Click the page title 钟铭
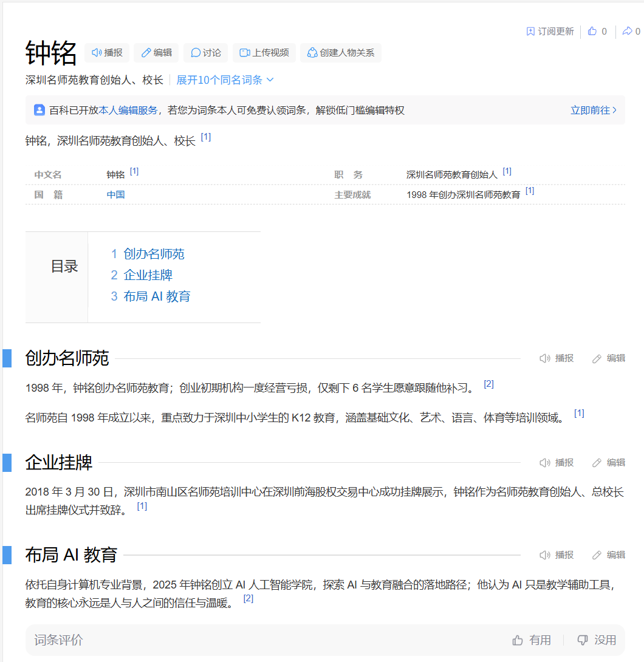The image size is (644, 662). click(x=50, y=53)
